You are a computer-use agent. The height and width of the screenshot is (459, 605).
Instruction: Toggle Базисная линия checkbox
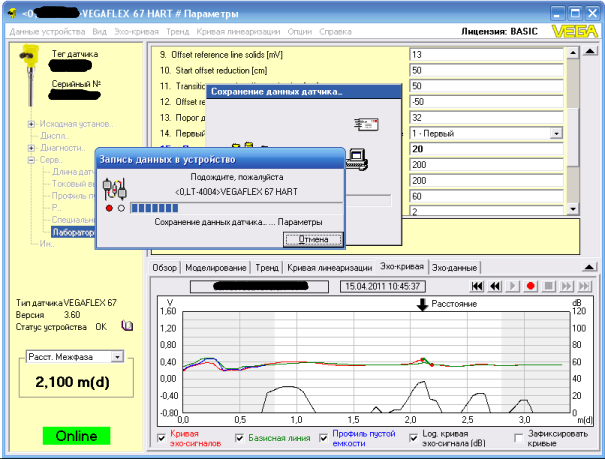pos(239,438)
